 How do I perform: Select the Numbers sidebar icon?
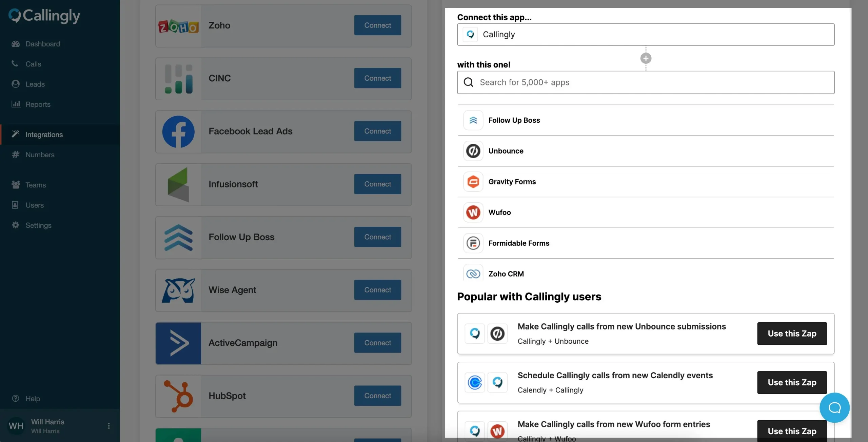(x=16, y=155)
